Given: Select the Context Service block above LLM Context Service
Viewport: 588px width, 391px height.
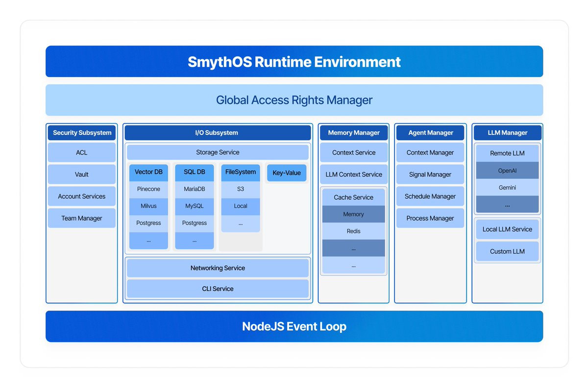Looking at the screenshot, I should [354, 153].
